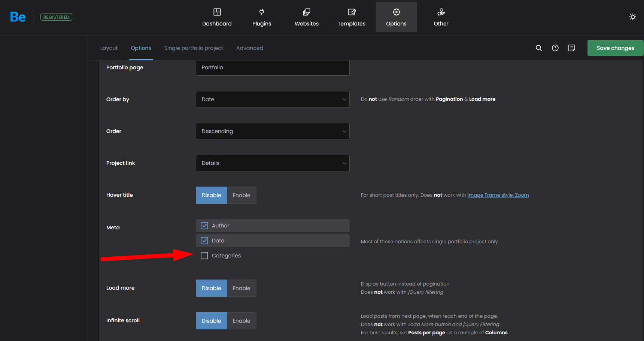Go to the Websites section
This screenshot has height=341, width=644.
coord(306,17)
